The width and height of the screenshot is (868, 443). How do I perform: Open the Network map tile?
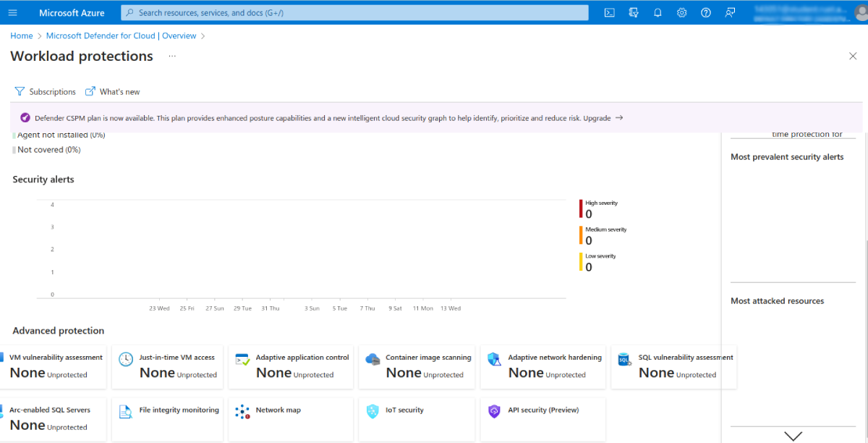(x=291, y=418)
